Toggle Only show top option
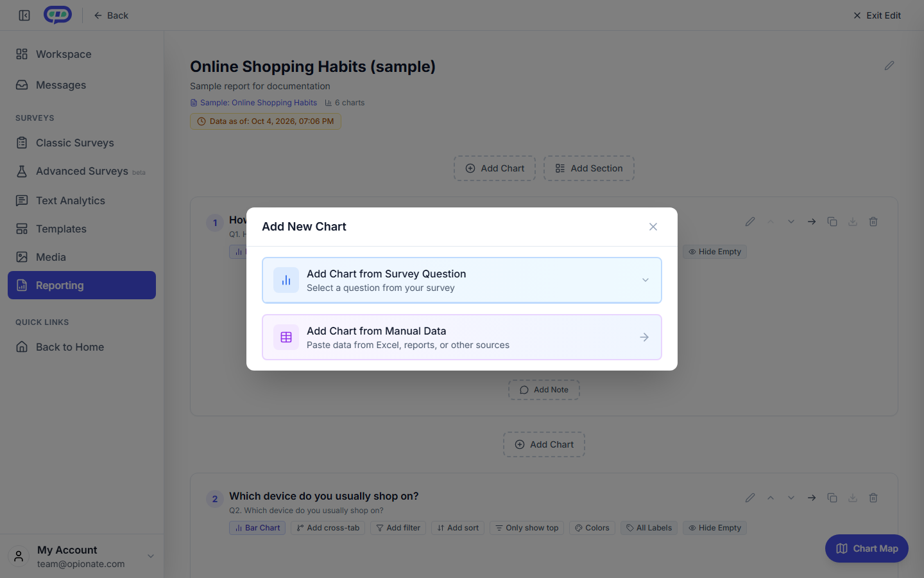924x578 pixels. click(527, 528)
